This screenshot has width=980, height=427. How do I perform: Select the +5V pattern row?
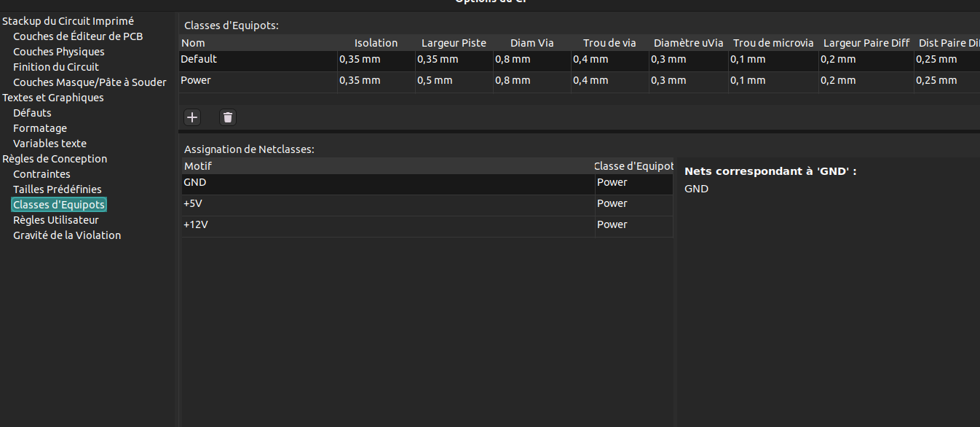(x=388, y=205)
